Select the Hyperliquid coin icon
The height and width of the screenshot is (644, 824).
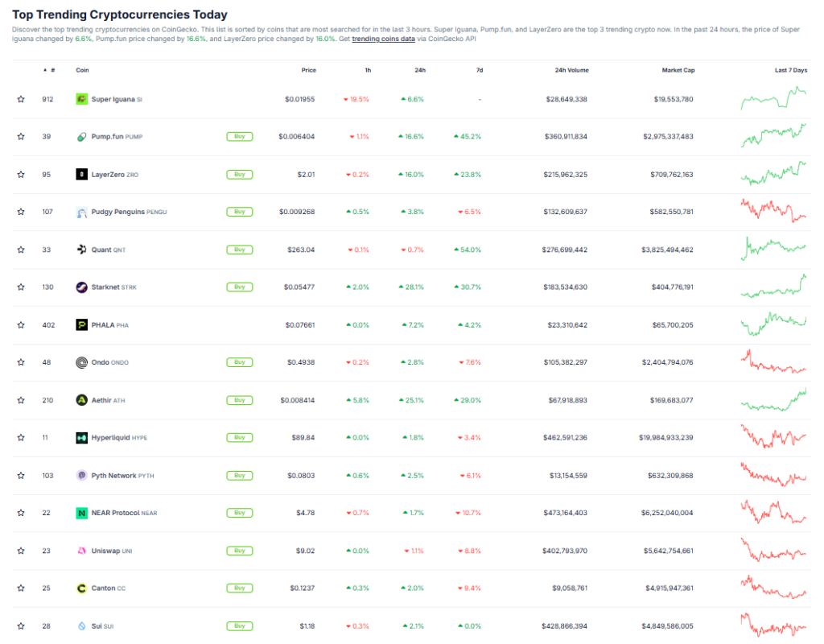81,437
